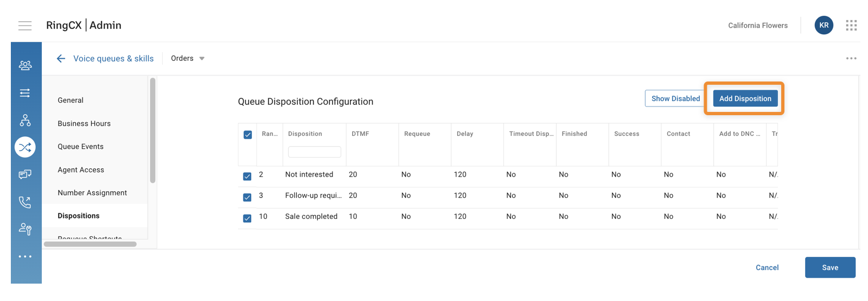Uncheck the Not interested disposition row

[x=247, y=176]
